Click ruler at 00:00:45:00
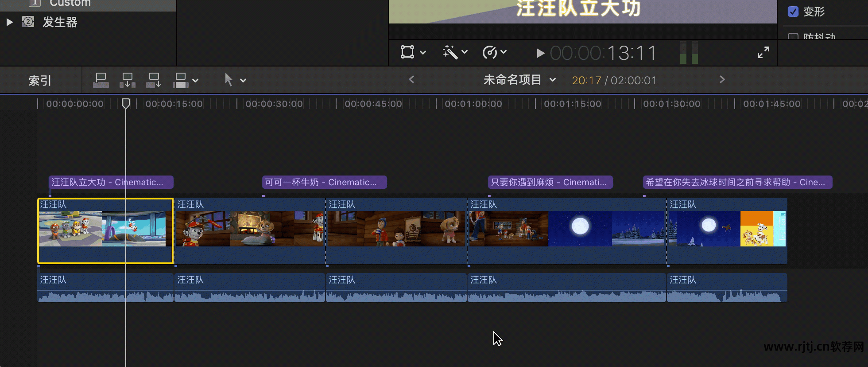 point(373,104)
